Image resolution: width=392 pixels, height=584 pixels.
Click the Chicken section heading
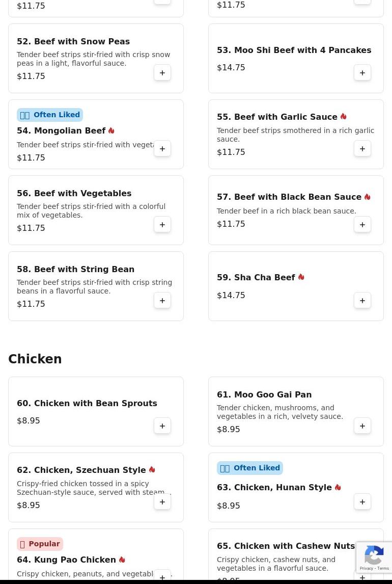[x=35, y=359]
